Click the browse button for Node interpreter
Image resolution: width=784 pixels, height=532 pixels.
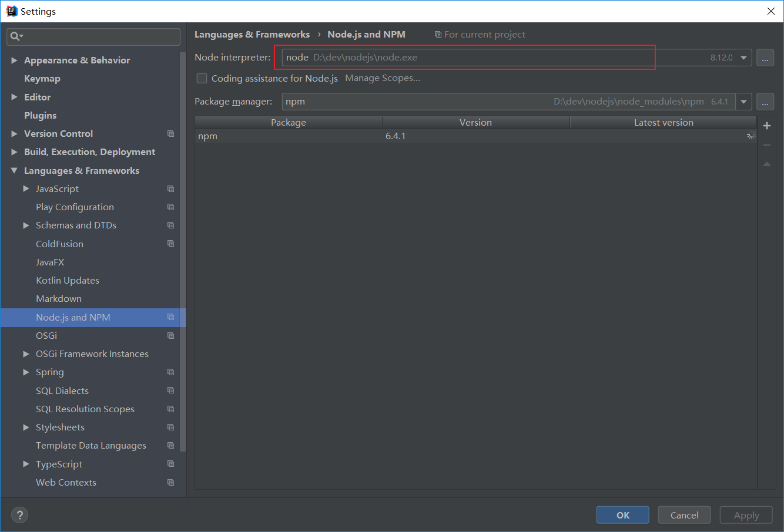point(765,58)
